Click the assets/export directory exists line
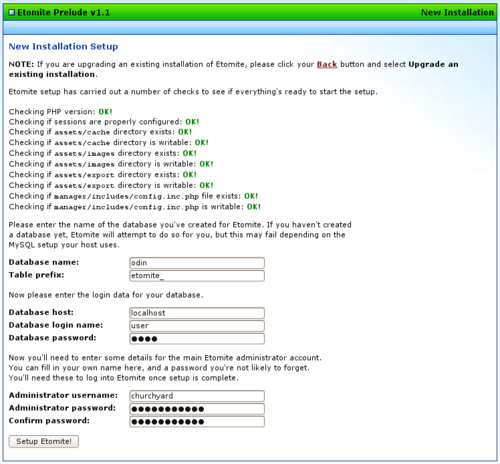500x464 pixels. (102, 175)
